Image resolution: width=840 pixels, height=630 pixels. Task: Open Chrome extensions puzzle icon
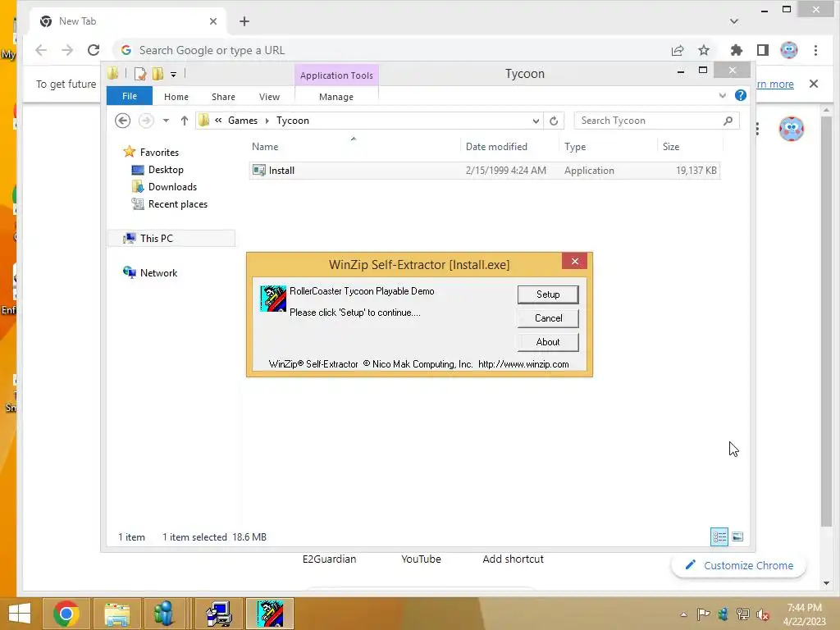(737, 50)
